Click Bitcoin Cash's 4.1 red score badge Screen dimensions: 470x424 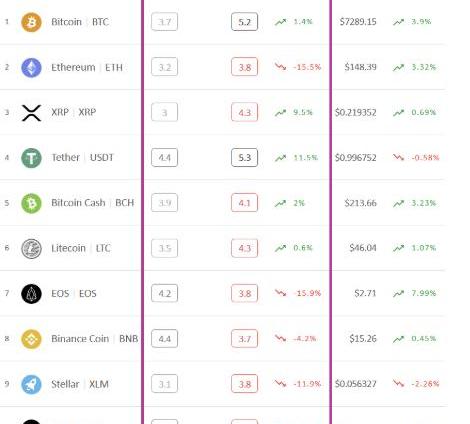pyautogui.click(x=244, y=203)
